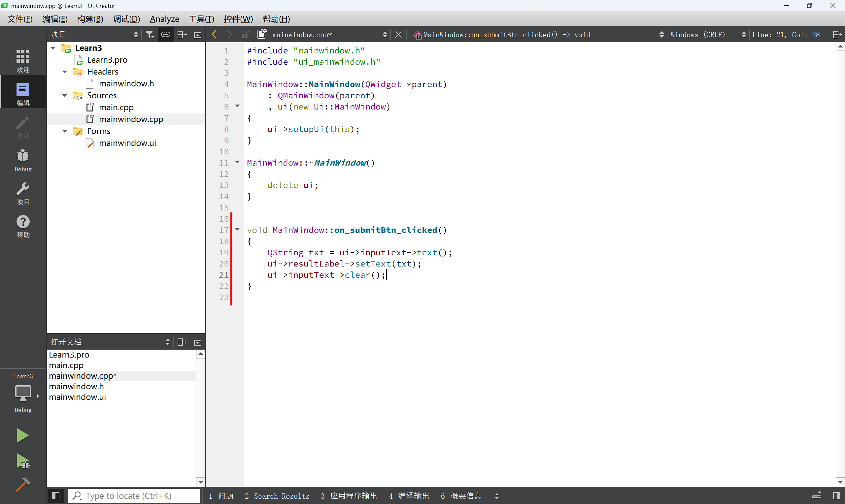
Task: Select mainwindow.h in Headers
Action: [x=126, y=83]
